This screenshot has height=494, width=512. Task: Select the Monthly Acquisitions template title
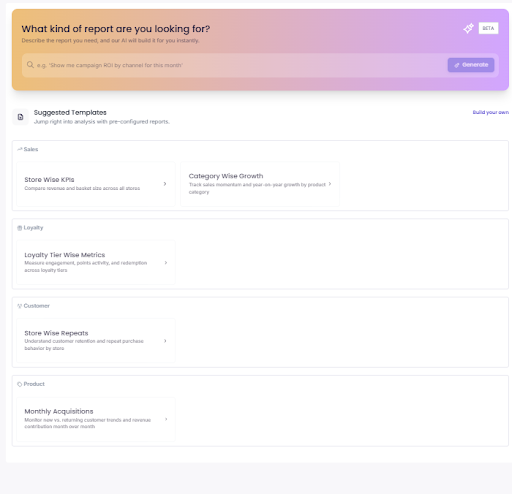point(59,411)
